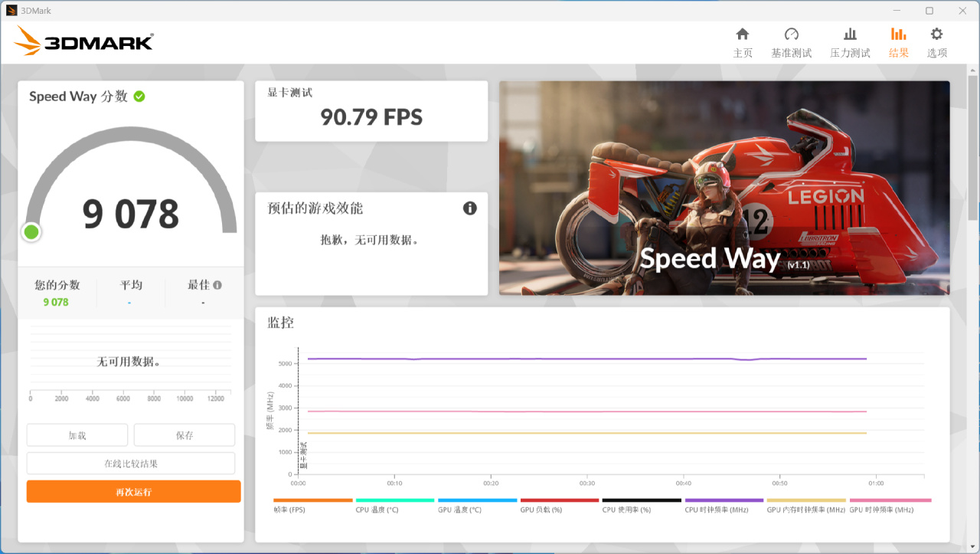
Task: Close the 3DMark window
Action: coord(963,11)
